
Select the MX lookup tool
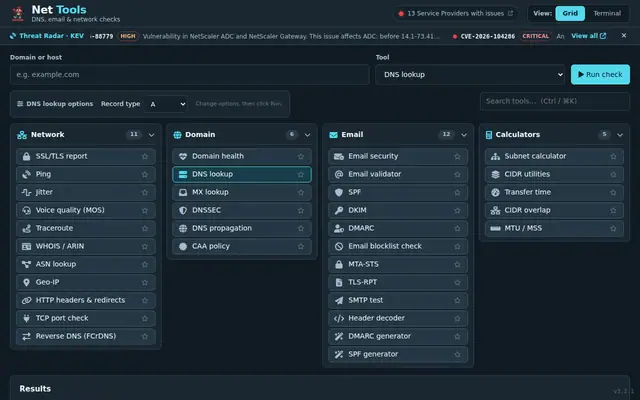(x=242, y=192)
